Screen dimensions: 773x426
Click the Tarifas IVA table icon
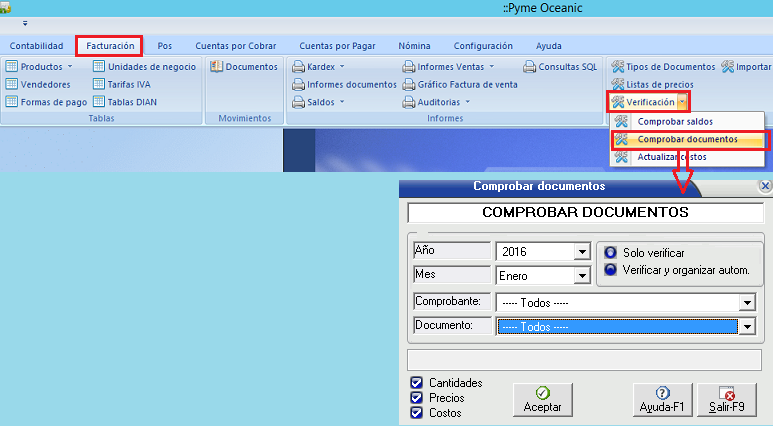click(x=99, y=84)
